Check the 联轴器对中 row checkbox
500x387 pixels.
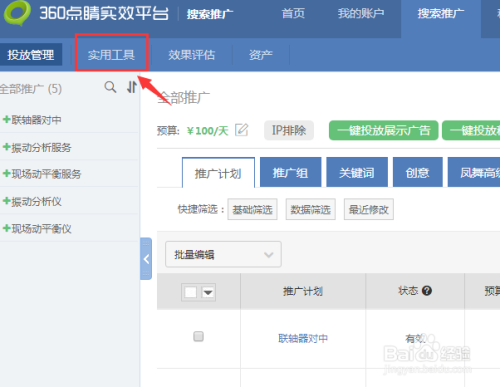[x=198, y=336]
